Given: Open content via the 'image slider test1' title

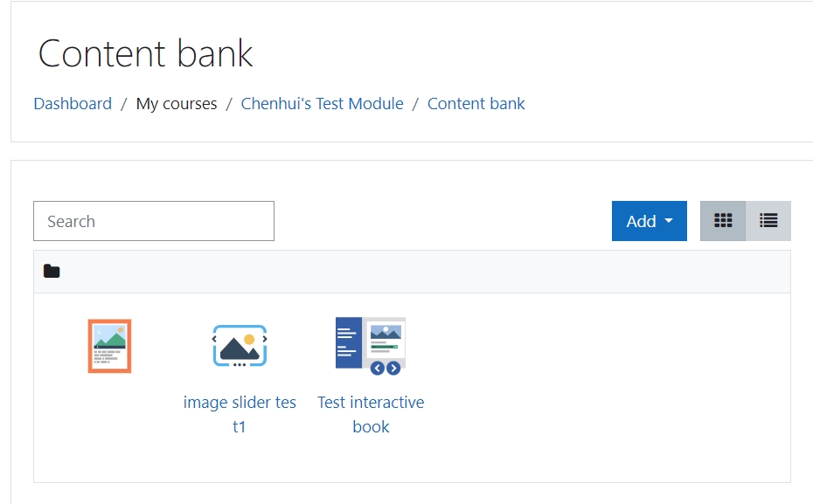Looking at the screenshot, I should click(x=240, y=413).
